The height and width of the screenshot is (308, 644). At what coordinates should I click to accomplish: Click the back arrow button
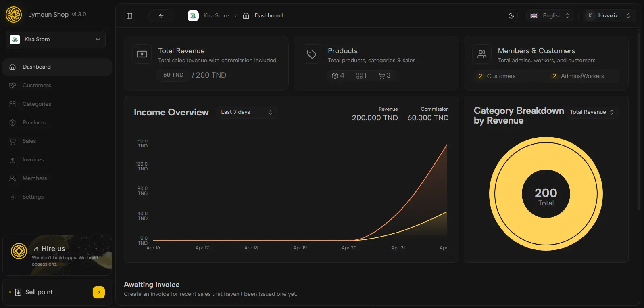tap(161, 16)
